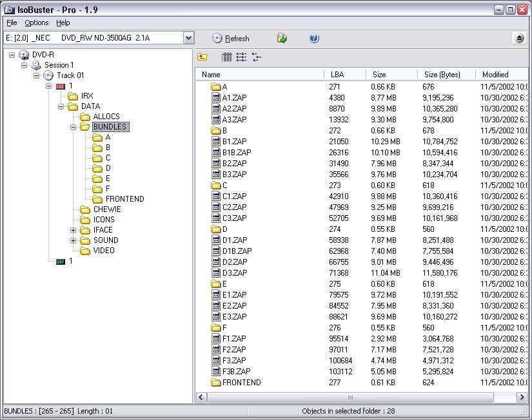The image size is (532, 420).
Task: Select the CHEWIE folder in tree
Action: [106, 209]
